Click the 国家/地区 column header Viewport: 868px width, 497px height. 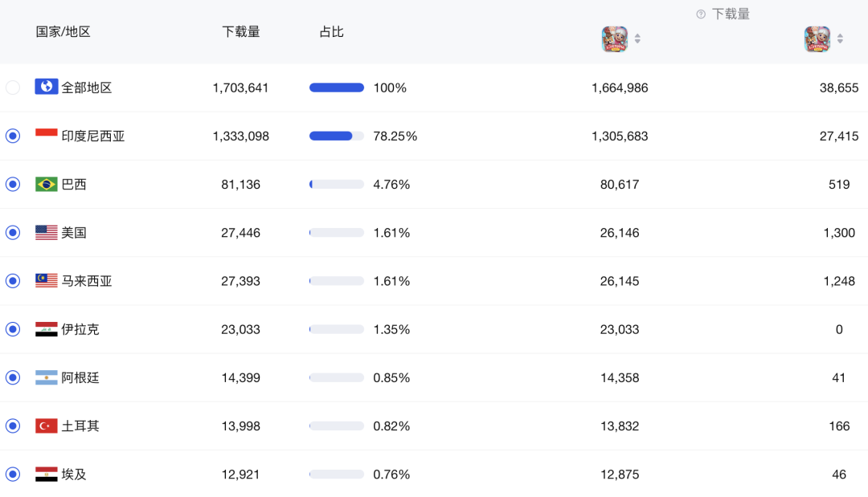pyautogui.click(x=63, y=32)
